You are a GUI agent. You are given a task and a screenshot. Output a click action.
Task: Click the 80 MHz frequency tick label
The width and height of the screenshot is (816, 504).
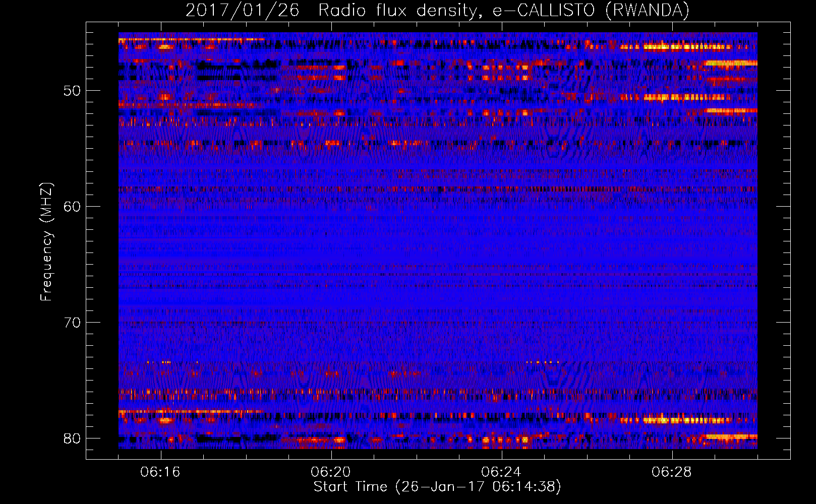(x=73, y=438)
